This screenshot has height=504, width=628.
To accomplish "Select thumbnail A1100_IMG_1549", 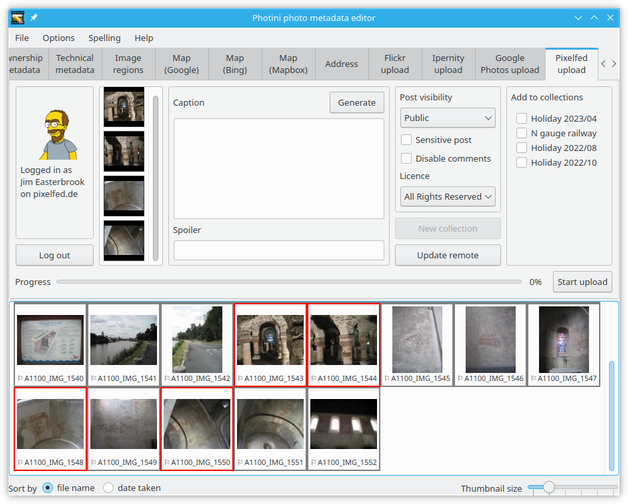I will 124,429.
